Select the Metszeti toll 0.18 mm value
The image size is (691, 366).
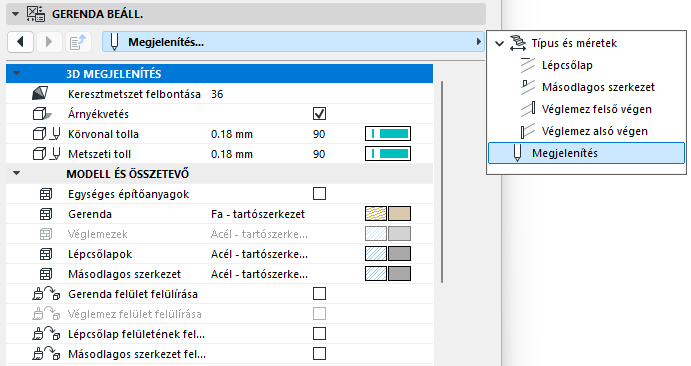tap(232, 154)
